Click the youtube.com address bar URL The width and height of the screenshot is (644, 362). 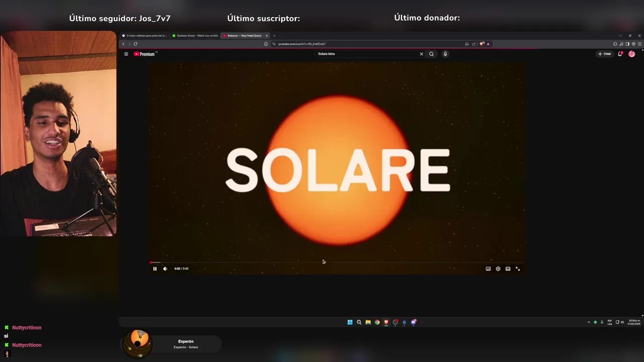pos(302,44)
